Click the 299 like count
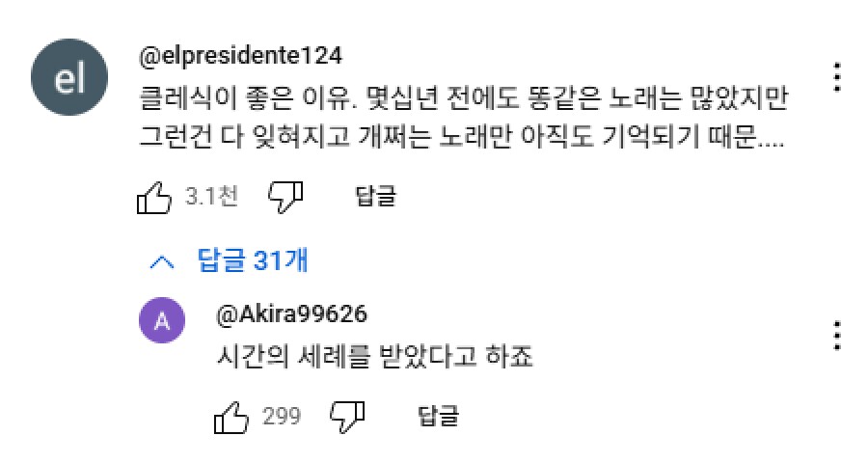 tap(282, 417)
